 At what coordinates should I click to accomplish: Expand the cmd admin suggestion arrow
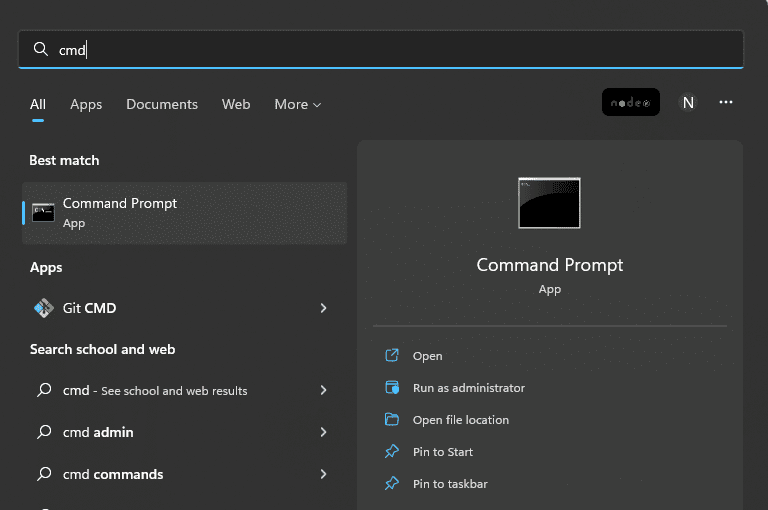point(323,432)
